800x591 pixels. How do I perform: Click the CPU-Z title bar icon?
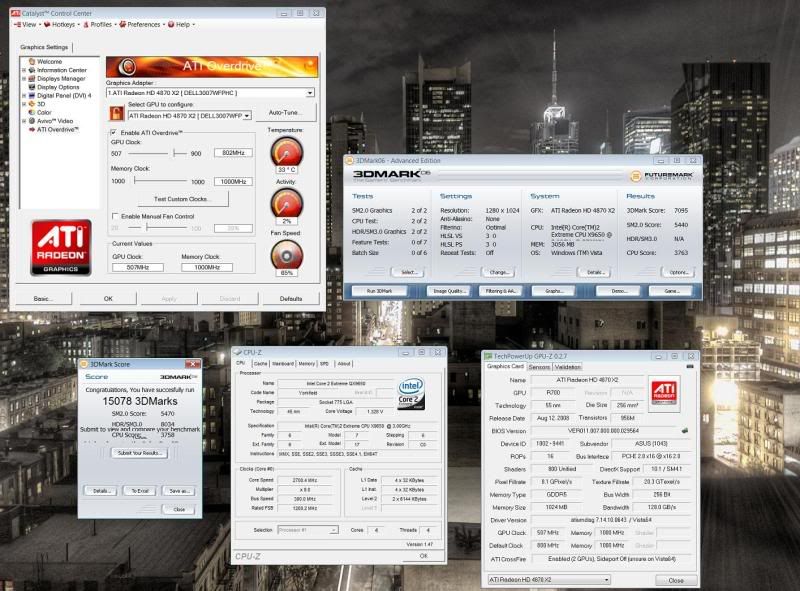238,352
